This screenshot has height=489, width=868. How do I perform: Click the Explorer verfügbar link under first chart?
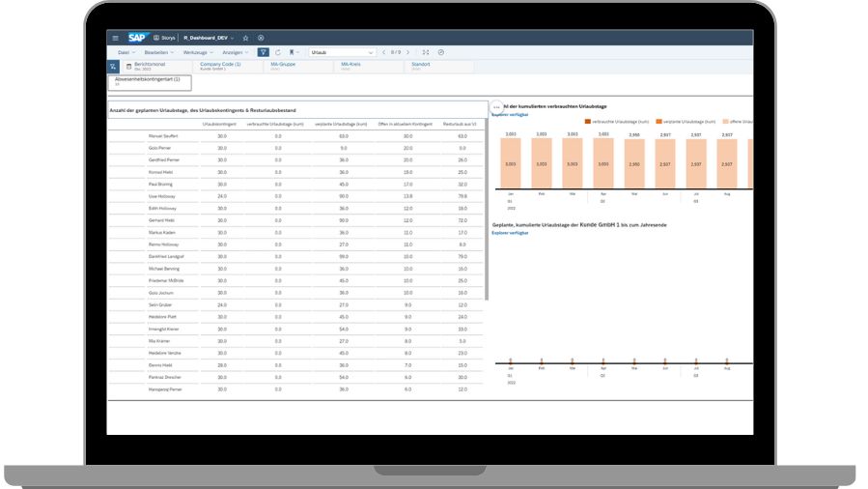pos(511,115)
